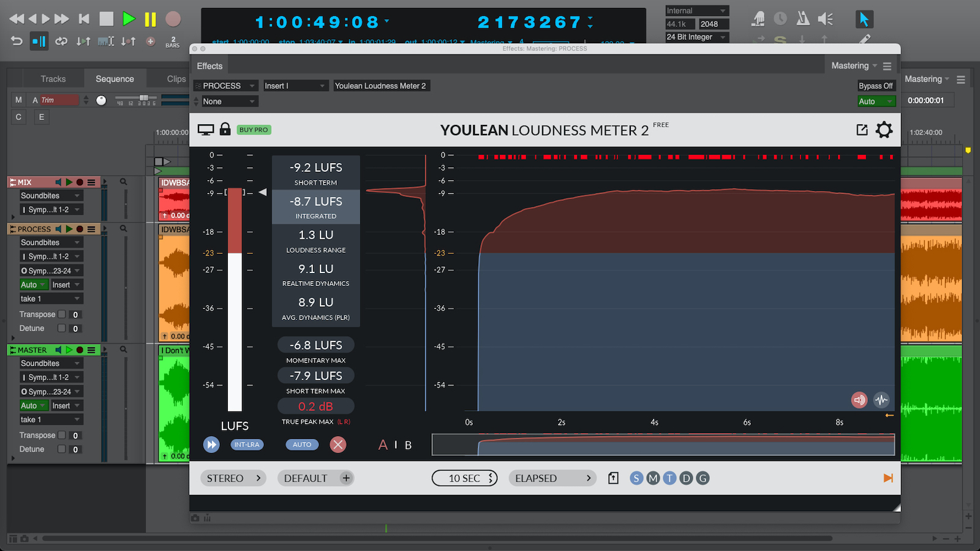
Task: Open the ELAPSED time mode dropdown
Action: point(552,478)
